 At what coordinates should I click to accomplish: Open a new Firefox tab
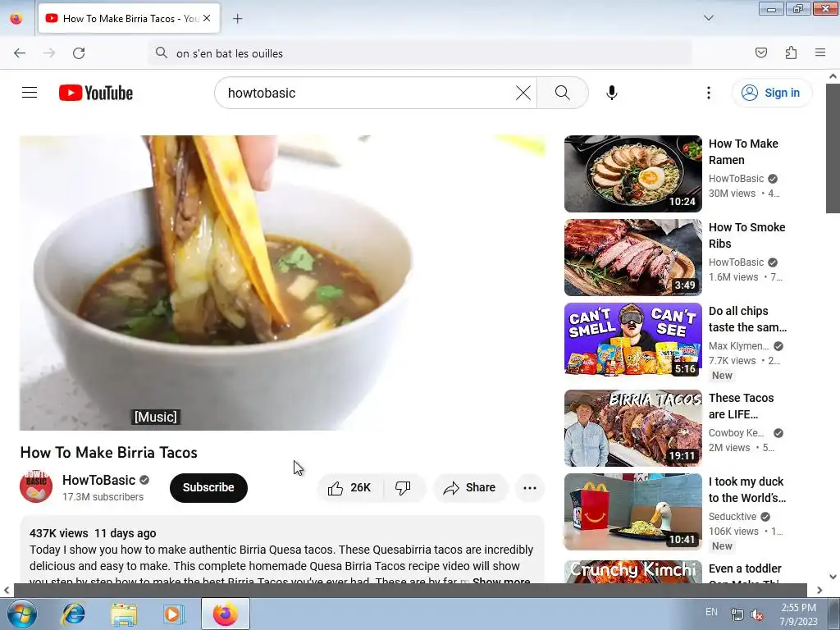(x=237, y=19)
